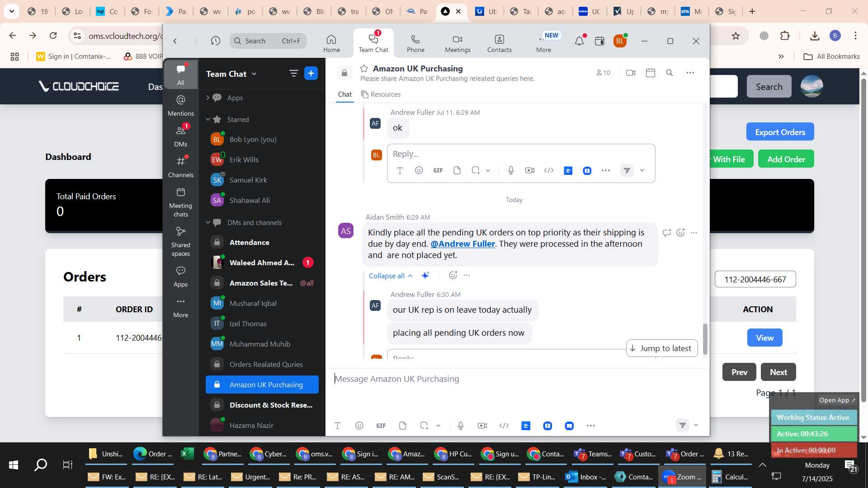Star the Amazon UK Purchasing channel
Image resolution: width=868 pixels, height=488 pixels.
364,68
